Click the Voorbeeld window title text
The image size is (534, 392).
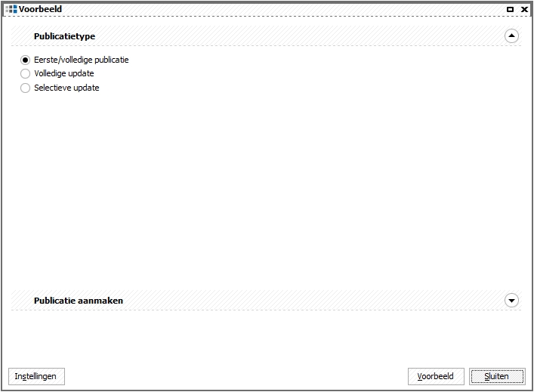[x=40, y=9]
